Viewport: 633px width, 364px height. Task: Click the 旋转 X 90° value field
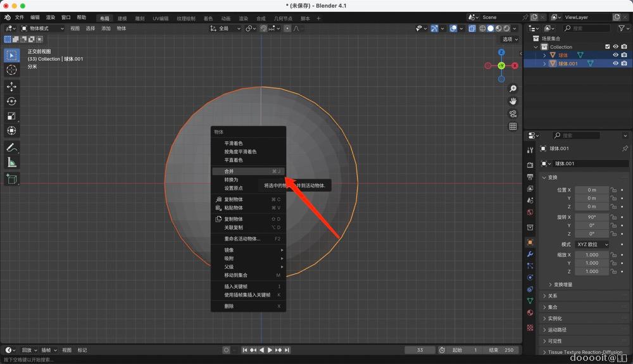[x=591, y=217]
